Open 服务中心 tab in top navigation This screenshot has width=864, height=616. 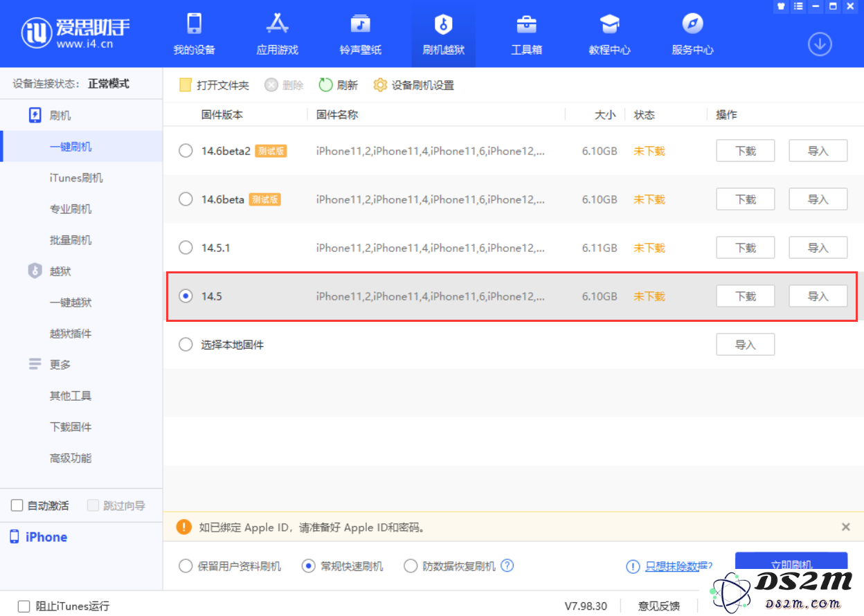[x=692, y=35]
